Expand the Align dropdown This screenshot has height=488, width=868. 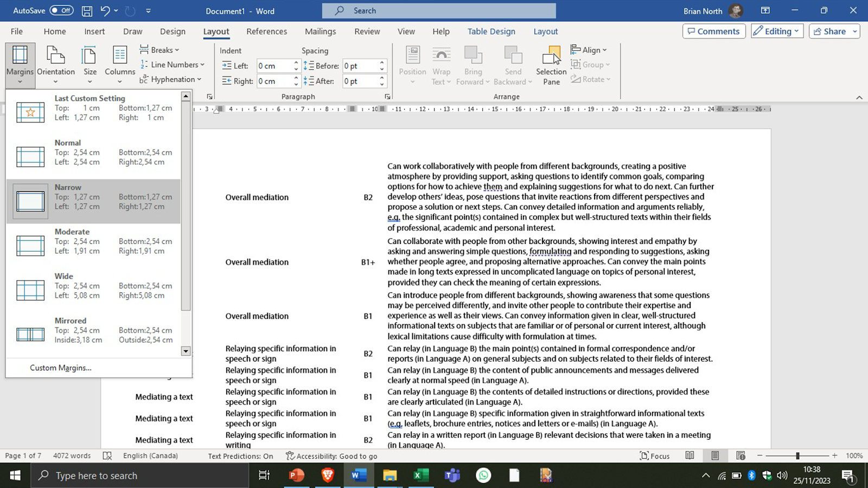(x=589, y=50)
